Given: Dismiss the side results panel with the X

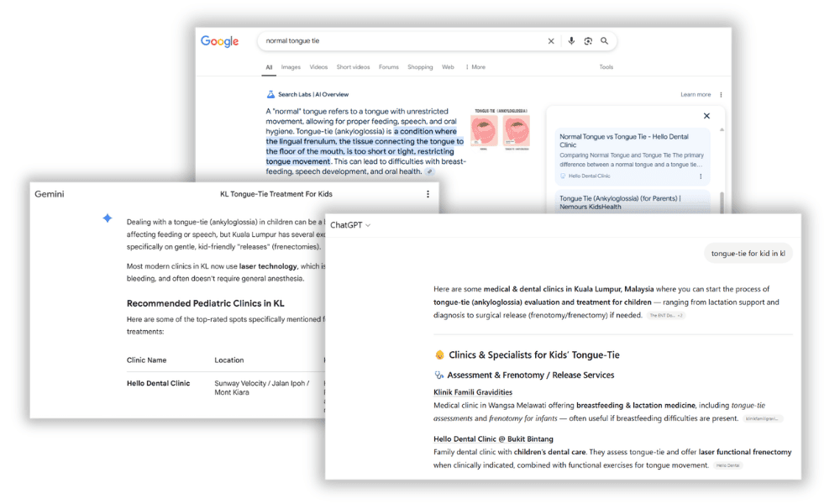Looking at the screenshot, I should click(706, 116).
